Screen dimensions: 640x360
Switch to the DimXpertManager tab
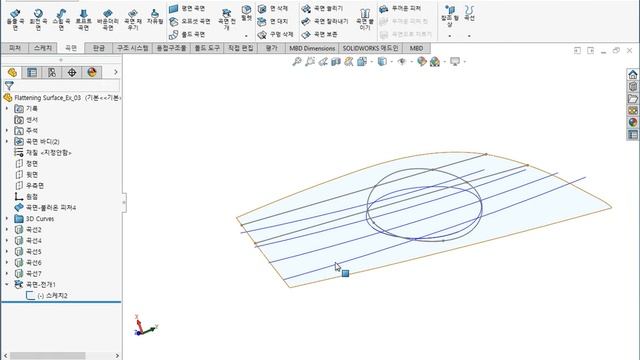point(72,73)
